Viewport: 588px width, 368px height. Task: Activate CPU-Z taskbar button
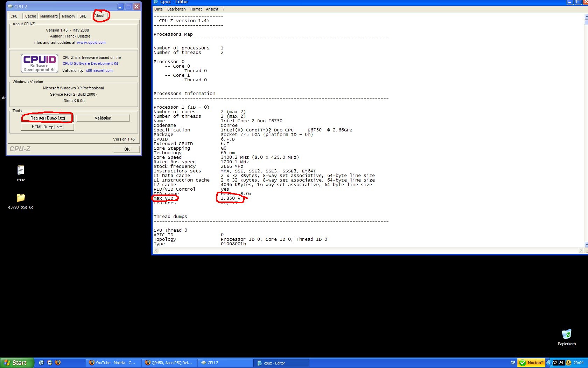point(225,363)
